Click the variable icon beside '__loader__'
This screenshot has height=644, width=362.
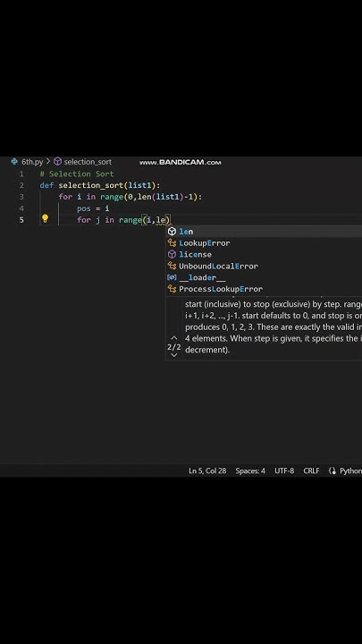pos(172,277)
